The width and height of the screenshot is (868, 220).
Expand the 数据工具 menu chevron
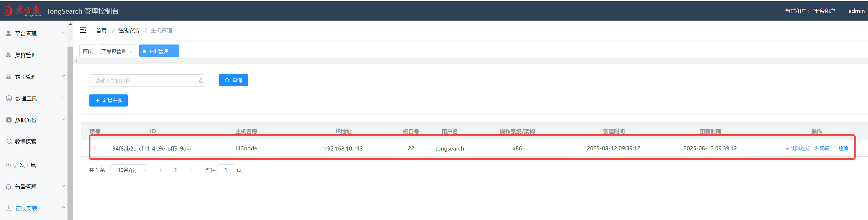click(x=63, y=97)
